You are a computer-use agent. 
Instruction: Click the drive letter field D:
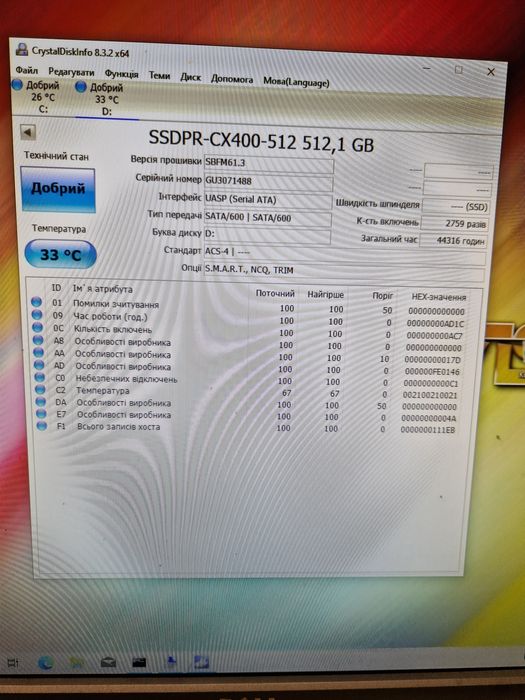(x=267, y=235)
